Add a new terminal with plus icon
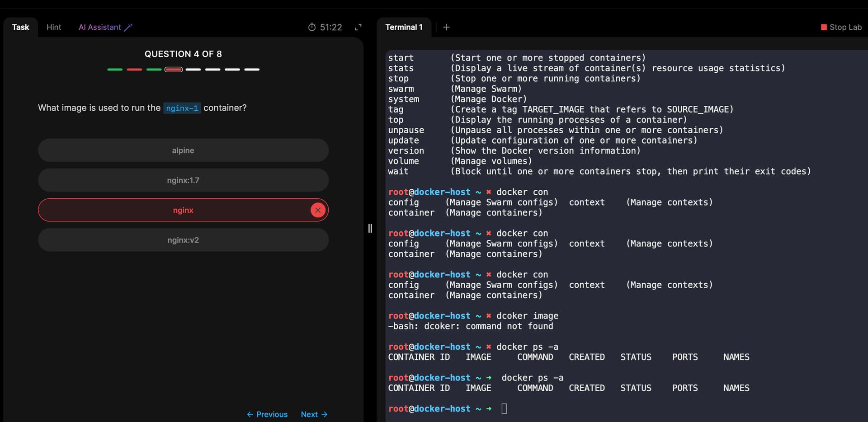This screenshot has height=422, width=868. pos(446,27)
